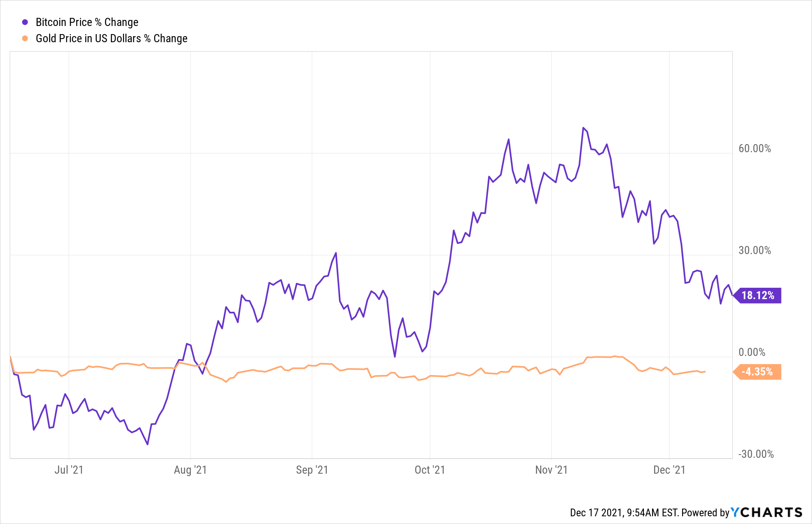
Task: Click the 0.00% y-axis label
Action: (752, 352)
